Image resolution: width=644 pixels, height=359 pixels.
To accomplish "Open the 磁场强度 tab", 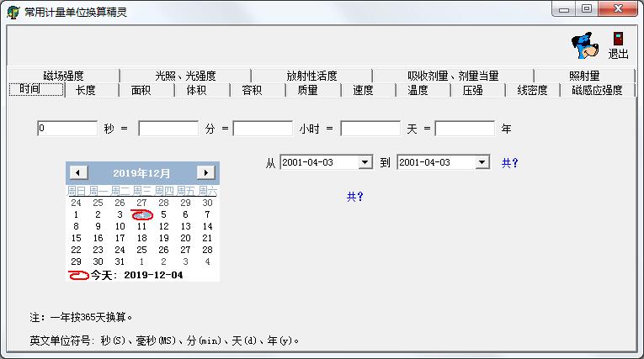I will click(x=64, y=76).
